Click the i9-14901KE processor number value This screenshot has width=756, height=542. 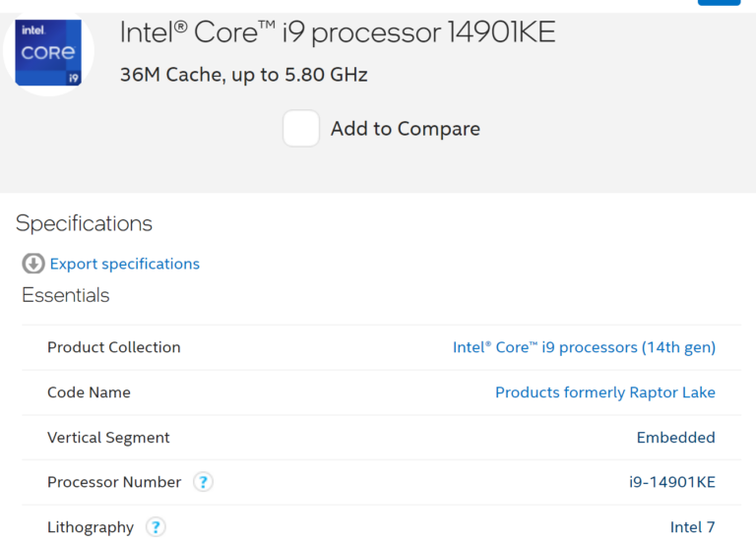point(671,482)
